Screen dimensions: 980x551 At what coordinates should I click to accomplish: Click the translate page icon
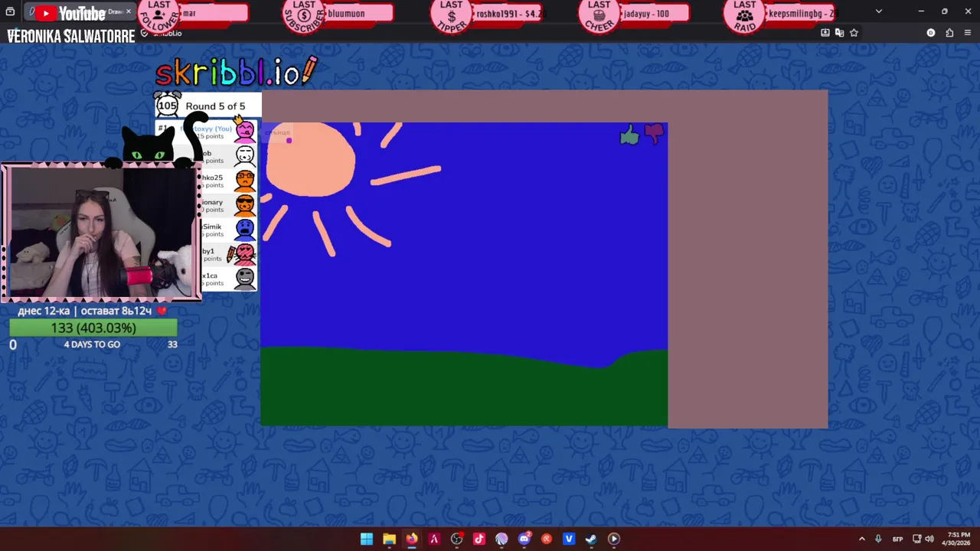[x=839, y=33]
